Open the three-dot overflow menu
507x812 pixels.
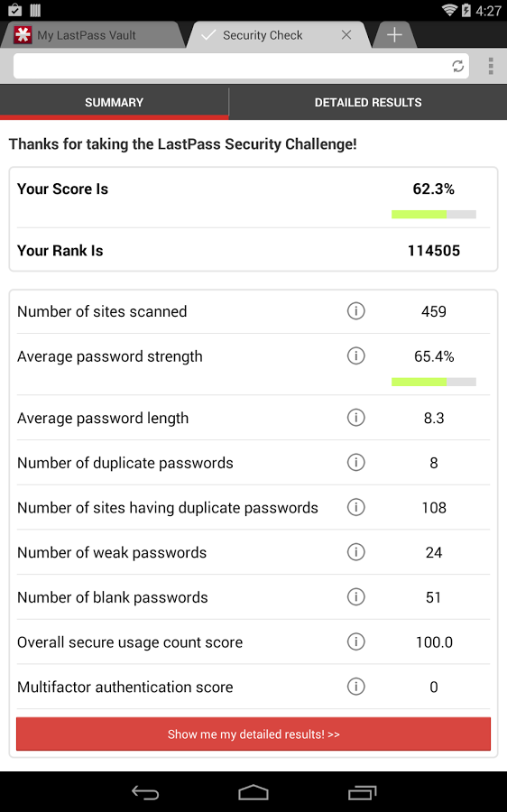[491, 66]
